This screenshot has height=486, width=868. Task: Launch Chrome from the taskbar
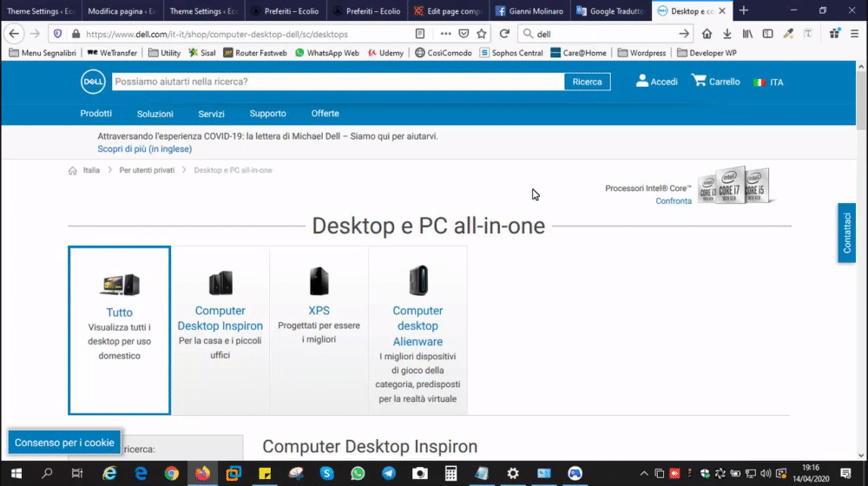[x=172, y=473]
